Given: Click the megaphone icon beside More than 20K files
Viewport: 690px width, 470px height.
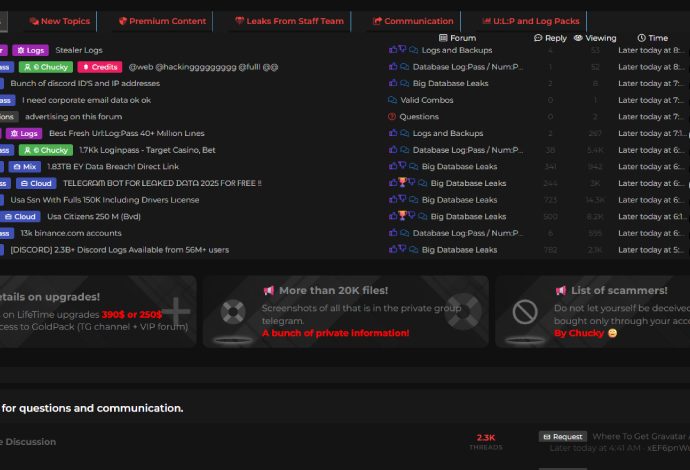Looking at the screenshot, I should (x=268, y=290).
